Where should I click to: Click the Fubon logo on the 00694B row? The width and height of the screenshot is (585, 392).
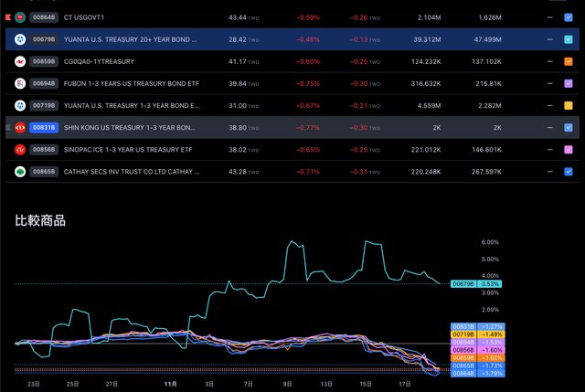tap(19, 83)
